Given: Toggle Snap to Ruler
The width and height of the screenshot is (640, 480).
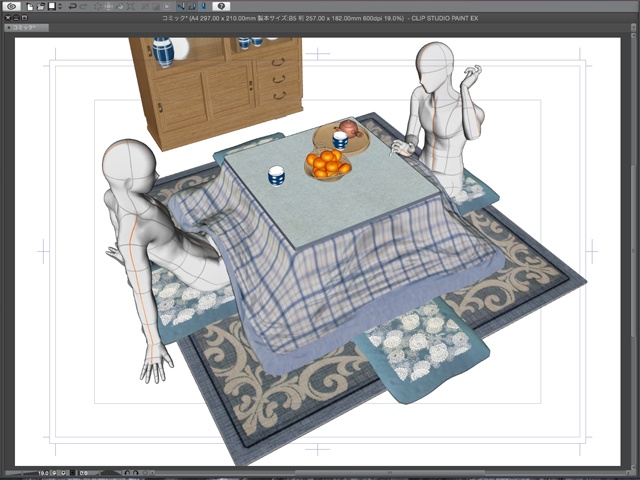Looking at the screenshot, I should pyautogui.click(x=181, y=7).
